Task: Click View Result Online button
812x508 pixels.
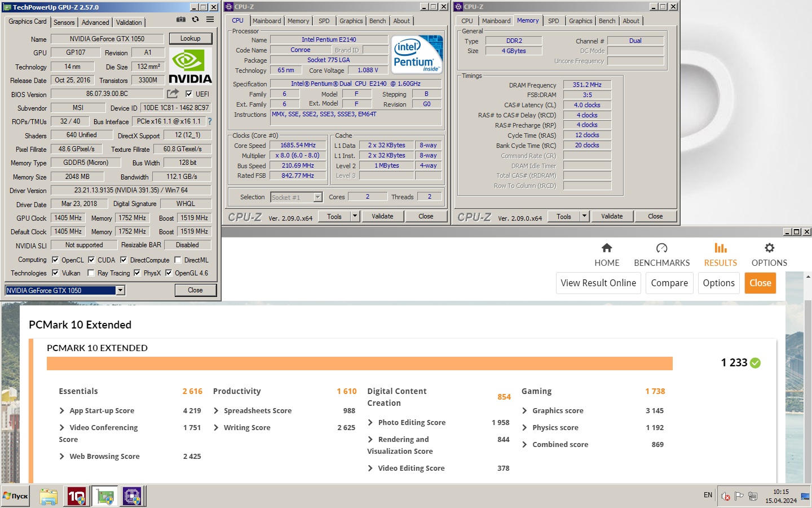Action: tap(598, 283)
